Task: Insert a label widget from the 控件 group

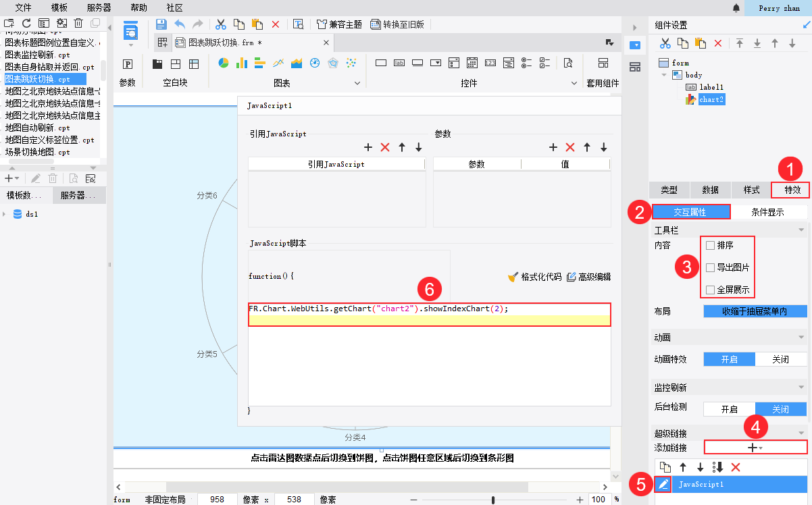Action: pyautogui.click(x=399, y=63)
